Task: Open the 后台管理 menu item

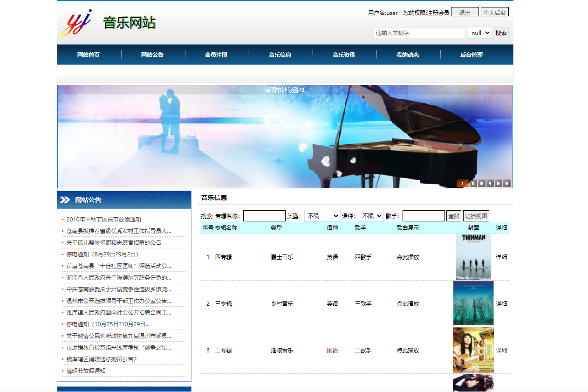Action: coord(472,55)
